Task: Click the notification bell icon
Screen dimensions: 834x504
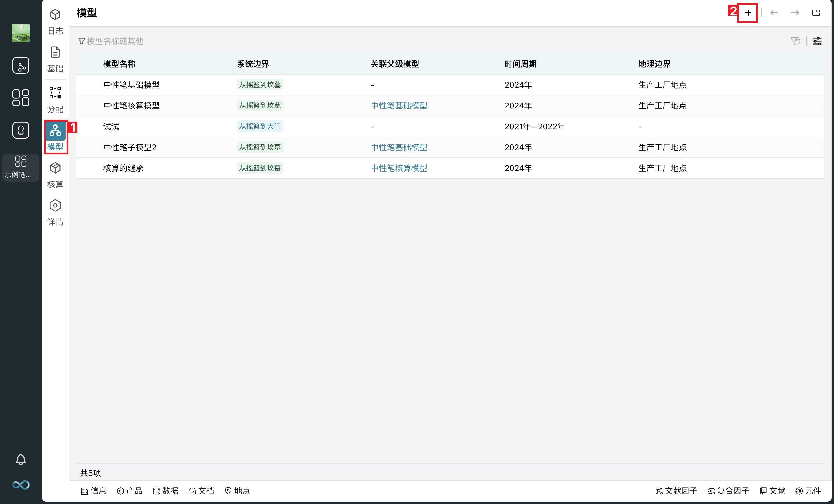Action: tap(21, 459)
